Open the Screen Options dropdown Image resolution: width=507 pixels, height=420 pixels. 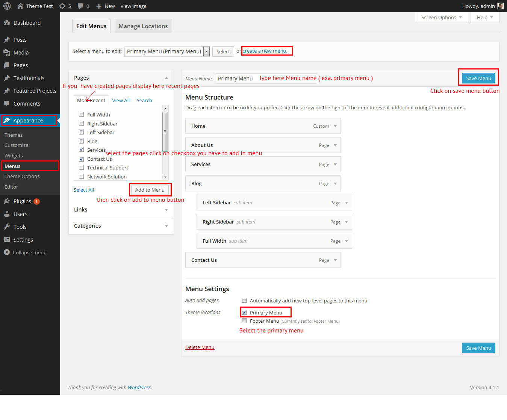click(441, 17)
